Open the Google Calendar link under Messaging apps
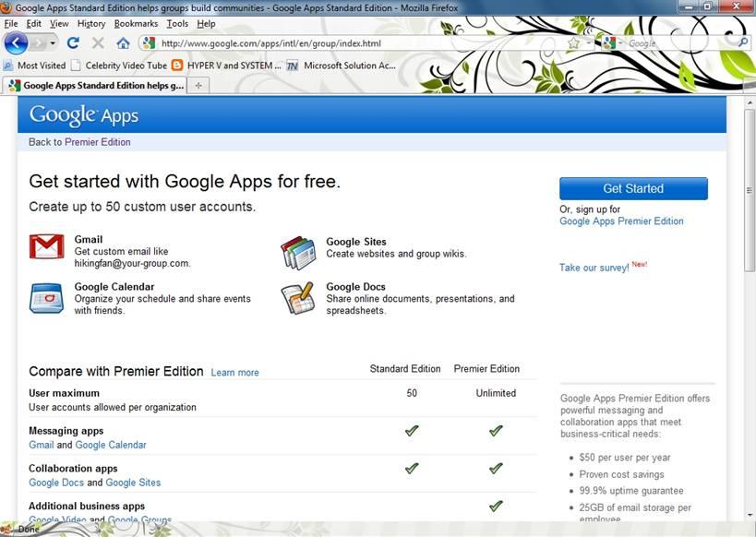This screenshot has height=537, width=756. 111,445
